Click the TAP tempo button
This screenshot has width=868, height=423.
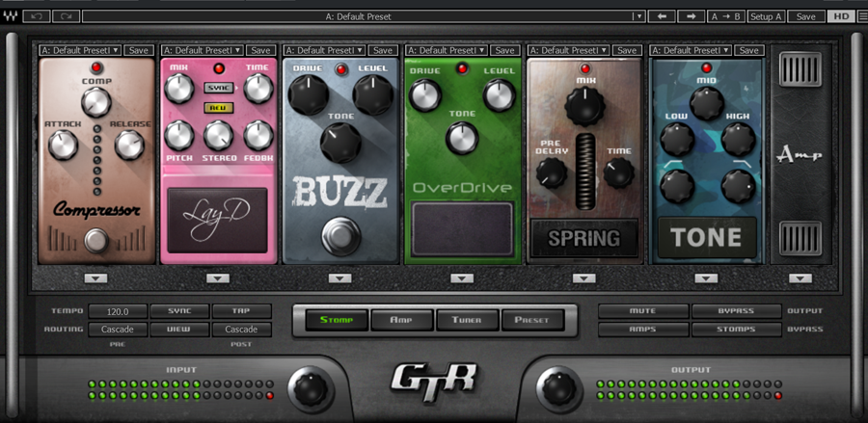coord(241,311)
